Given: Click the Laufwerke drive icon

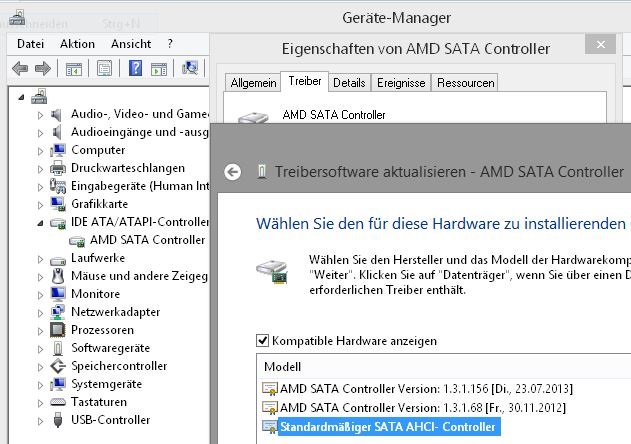Looking at the screenshot, I should point(58,261).
